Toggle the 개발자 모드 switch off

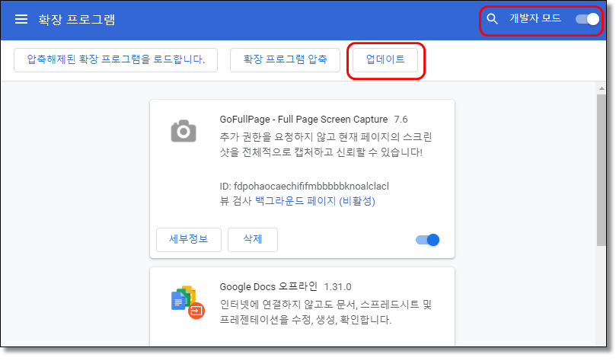point(587,19)
